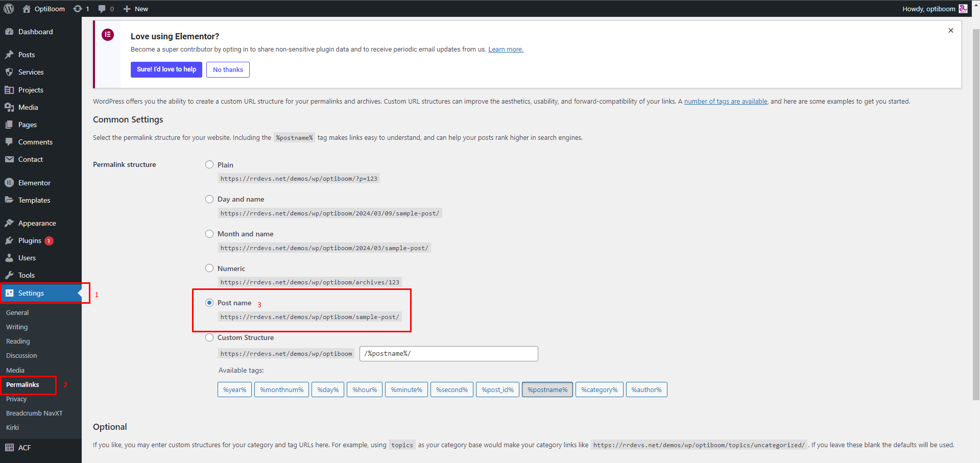The image size is (980, 463).
Task: Click the Plugins update count badge
Action: click(x=49, y=241)
